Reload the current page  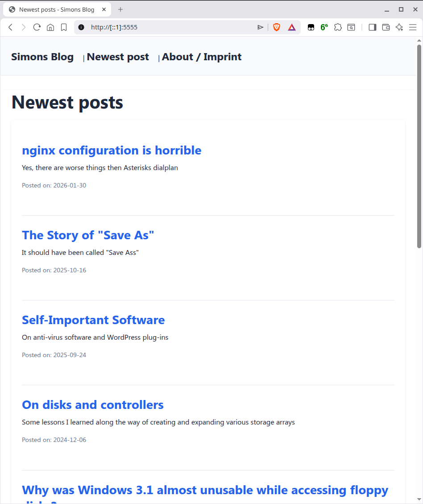coord(37,27)
